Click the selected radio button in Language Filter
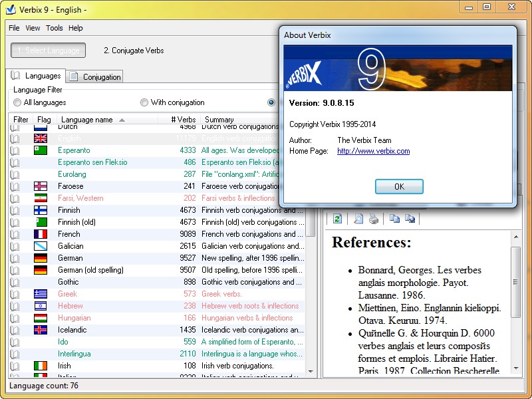The height and width of the screenshot is (399, 532). point(271,102)
